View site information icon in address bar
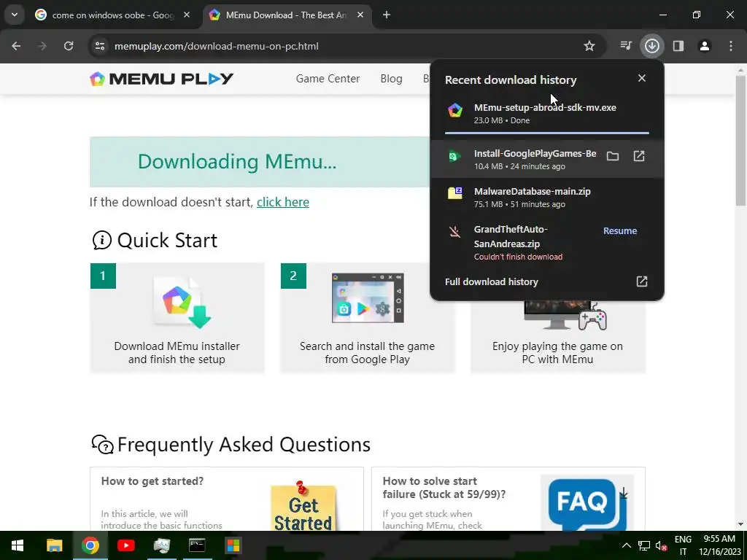This screenshot has width=747, height=560. pos(100,46)
